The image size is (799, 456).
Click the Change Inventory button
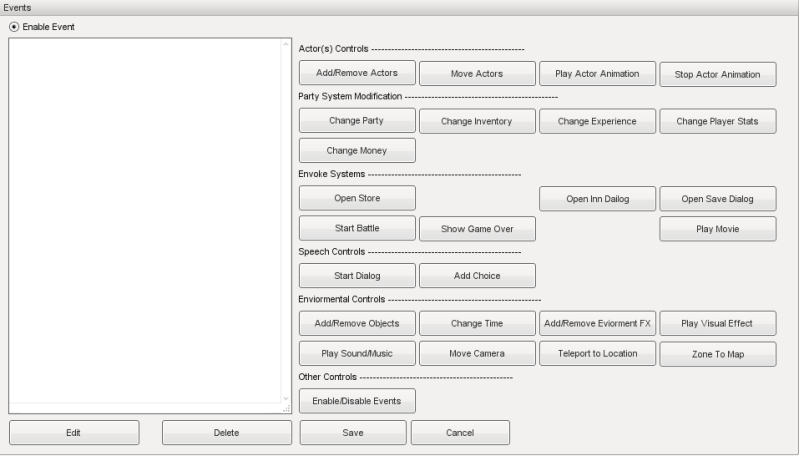(477, 122)
